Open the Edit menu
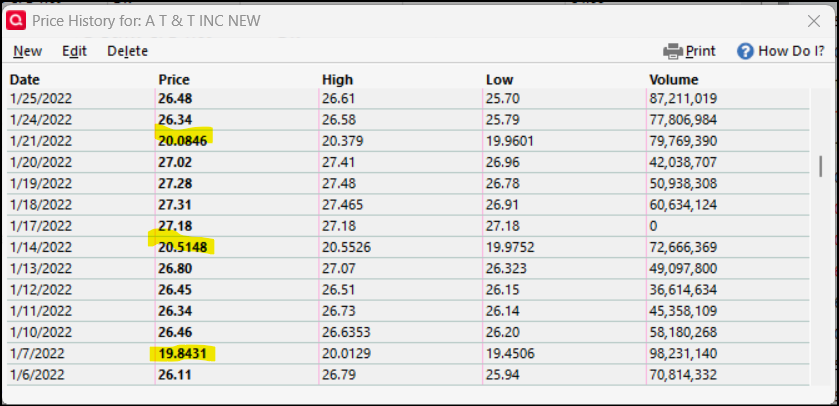This screenshot has height=406, width=839. tap(74, 51)
